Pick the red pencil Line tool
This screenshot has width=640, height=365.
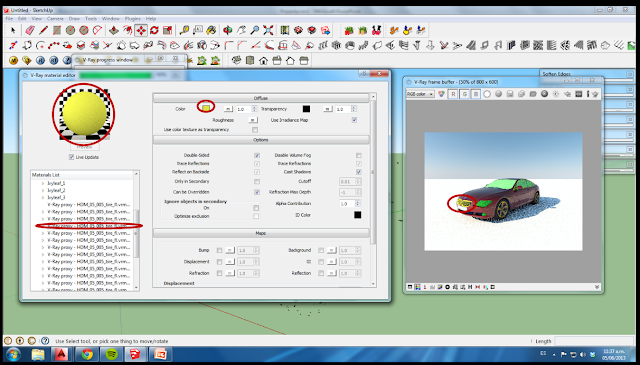[43, 30]
